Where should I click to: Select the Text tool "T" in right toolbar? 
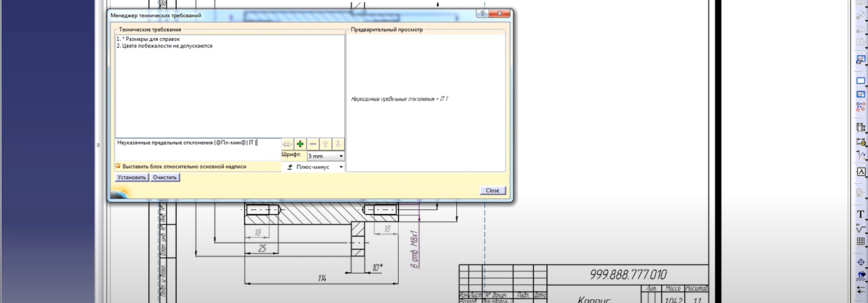click(861, 214)
